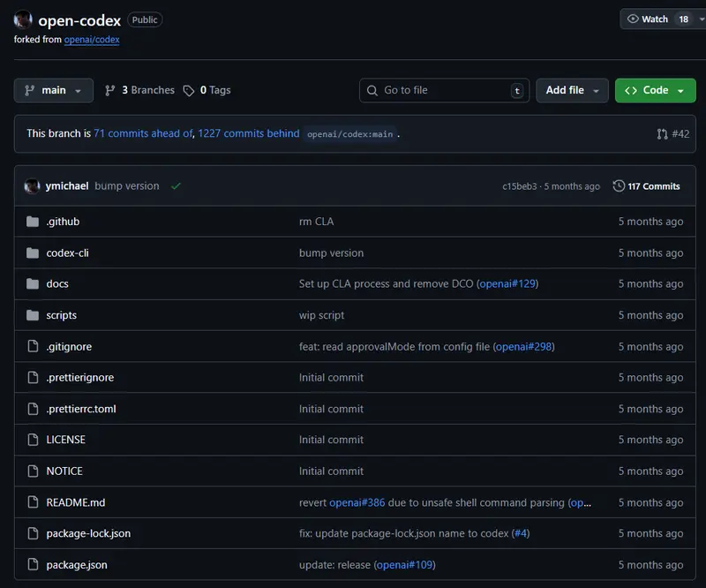Viewport: 706px width, 588px height.
Task: Open the pull request icon near #42
Action: 662,133
